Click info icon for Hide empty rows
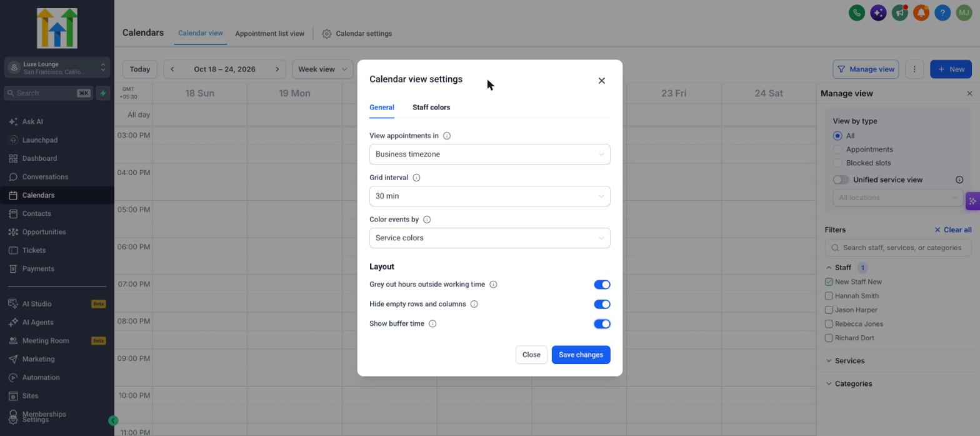 (x=474, y=304)
